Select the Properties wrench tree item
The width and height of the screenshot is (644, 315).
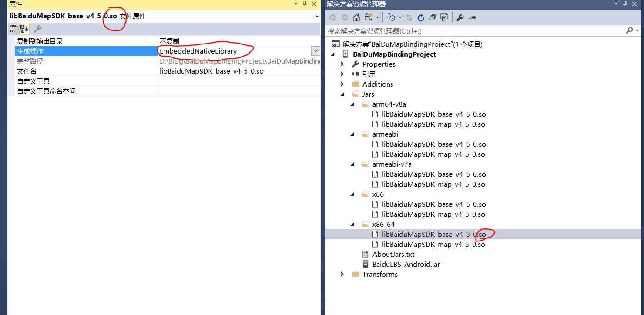[x=379, y=64]
